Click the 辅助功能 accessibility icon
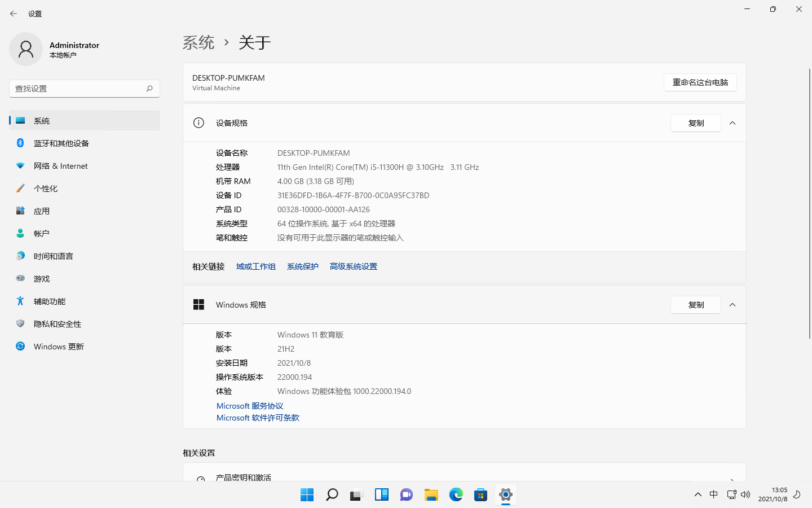The image size is (812, 508). pos(20,301)
